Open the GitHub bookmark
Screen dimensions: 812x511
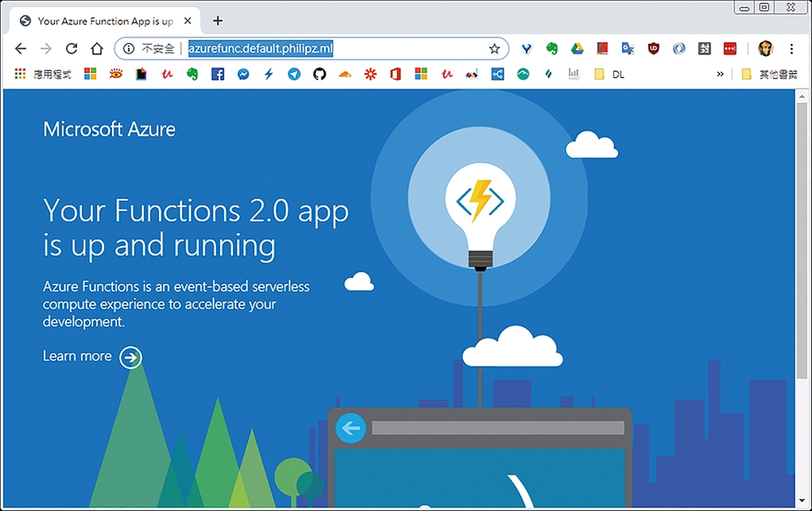click(319, 74)
